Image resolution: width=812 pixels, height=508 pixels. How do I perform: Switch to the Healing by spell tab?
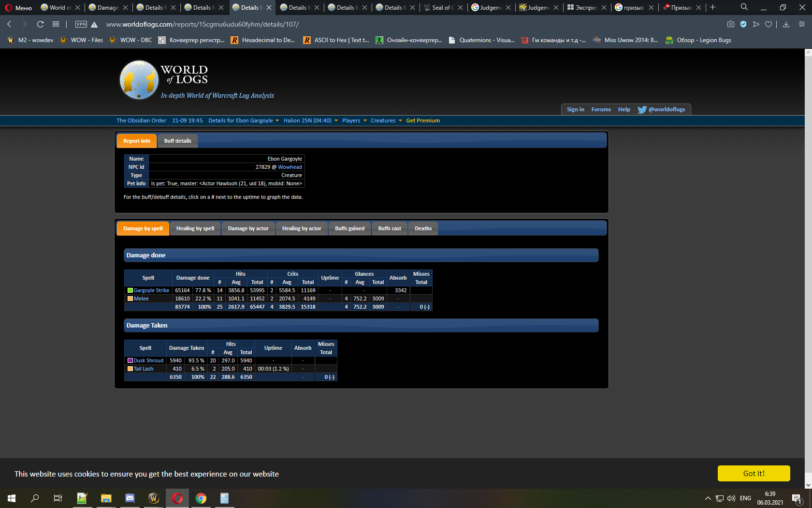point(195,228)
